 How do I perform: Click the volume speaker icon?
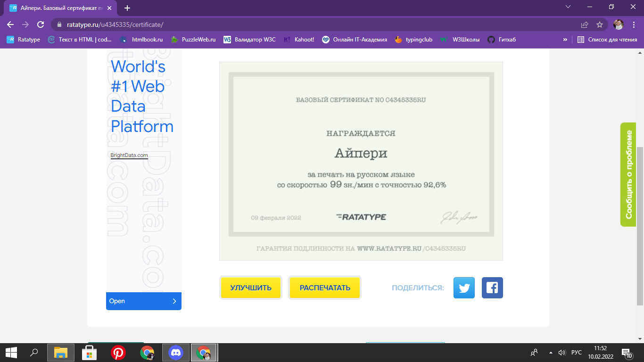click(561, 353)
